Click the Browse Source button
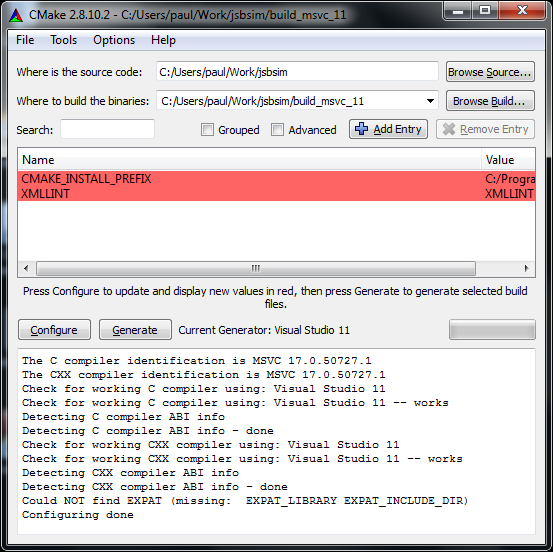Viewport: 553px width, 552px height. 490,72
